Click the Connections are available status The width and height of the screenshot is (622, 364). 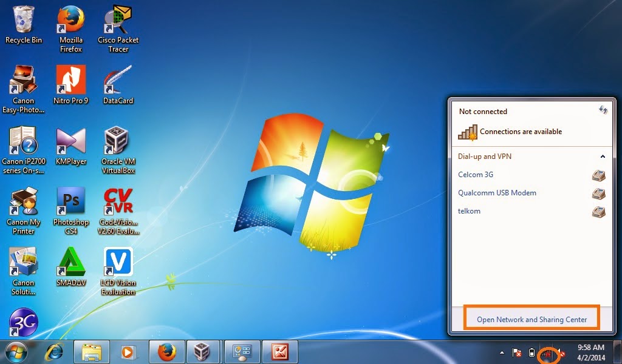(x=521, y=132)
